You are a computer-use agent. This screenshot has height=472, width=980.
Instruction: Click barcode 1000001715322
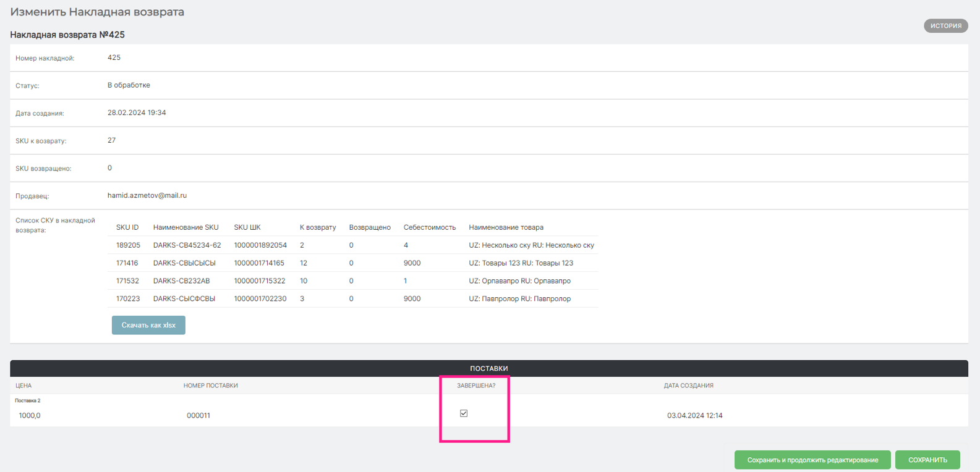coord(260,281)
